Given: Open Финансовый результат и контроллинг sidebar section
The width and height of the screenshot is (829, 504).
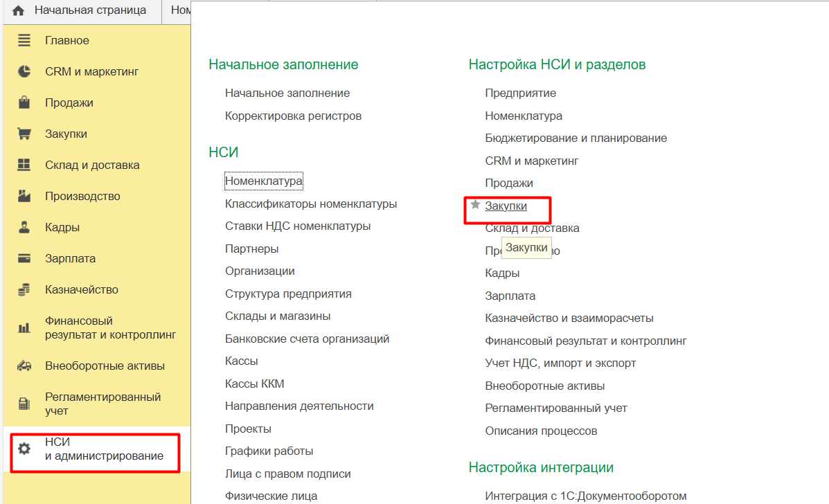Looking at the screenshot, I should [110, 328].
